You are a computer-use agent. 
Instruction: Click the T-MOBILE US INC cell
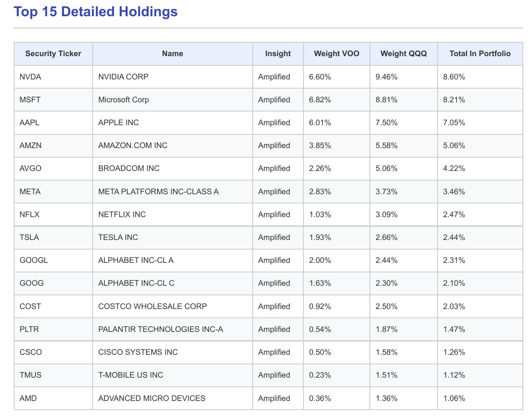pos(131,375)
